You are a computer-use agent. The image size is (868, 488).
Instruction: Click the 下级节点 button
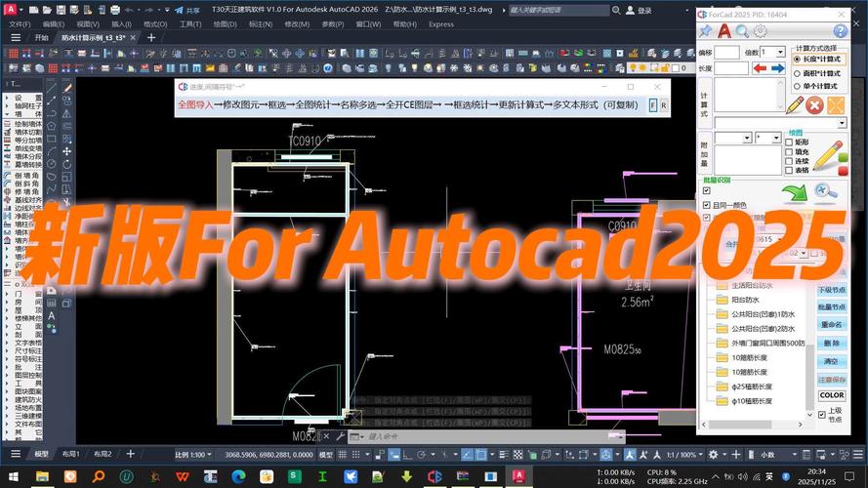(832, 290)
